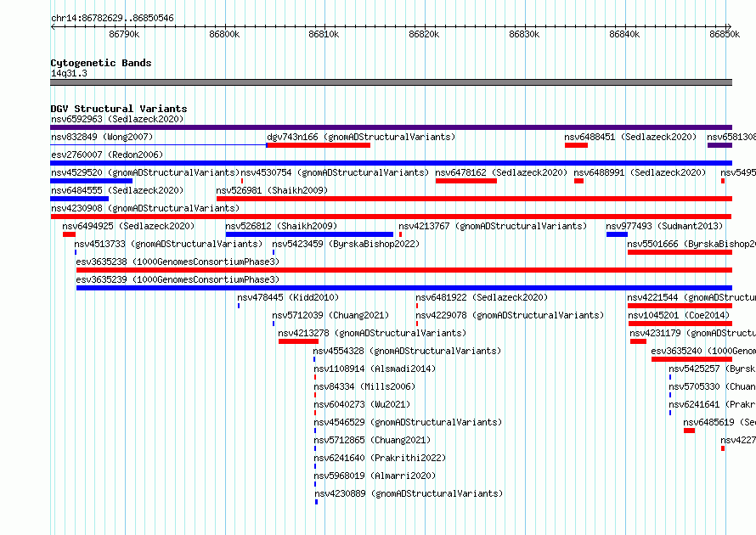Select red bar under dgv743n166

319,145
